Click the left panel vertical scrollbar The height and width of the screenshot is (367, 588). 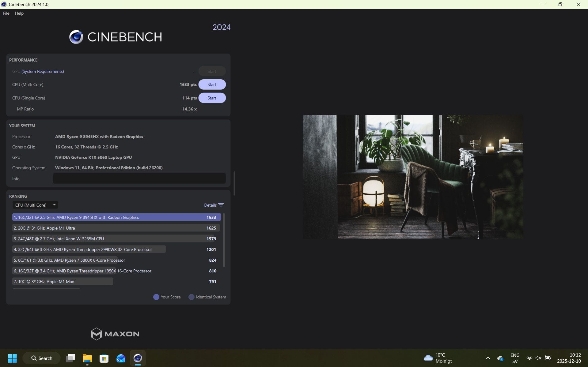click(x=234, y=183)
